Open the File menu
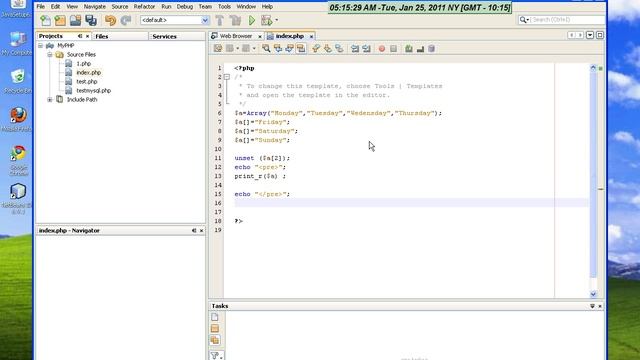This screenshot has height=360, width=640. [x=41, y=7]
